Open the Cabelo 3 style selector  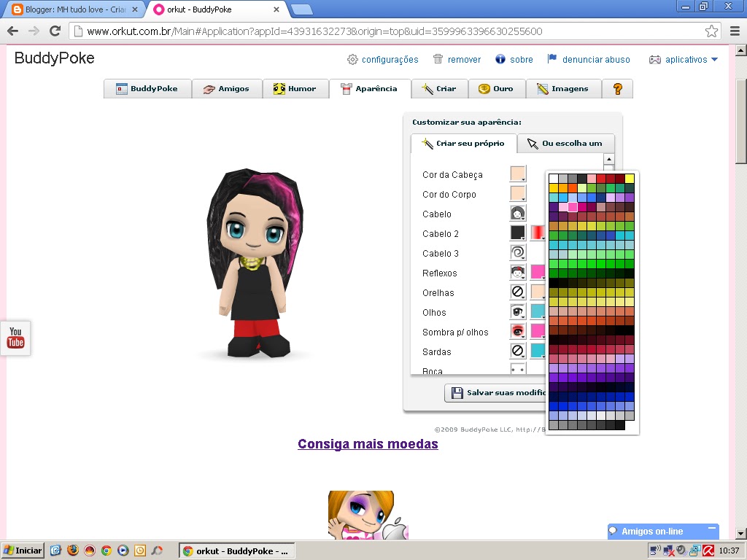click(x=518, y=252)
